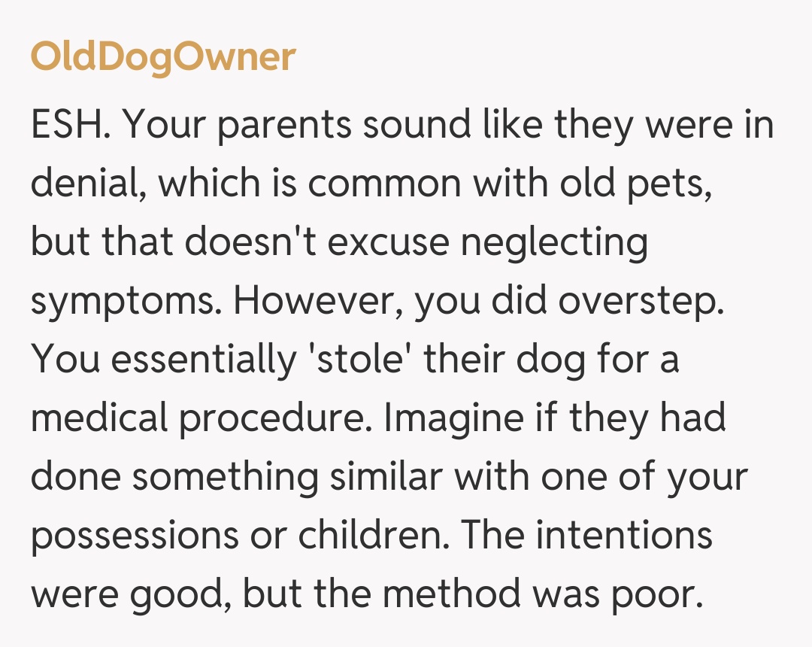Click the word 'intentions' in the comment
Viewport: 812px width, 647px height.
point(623,534)
